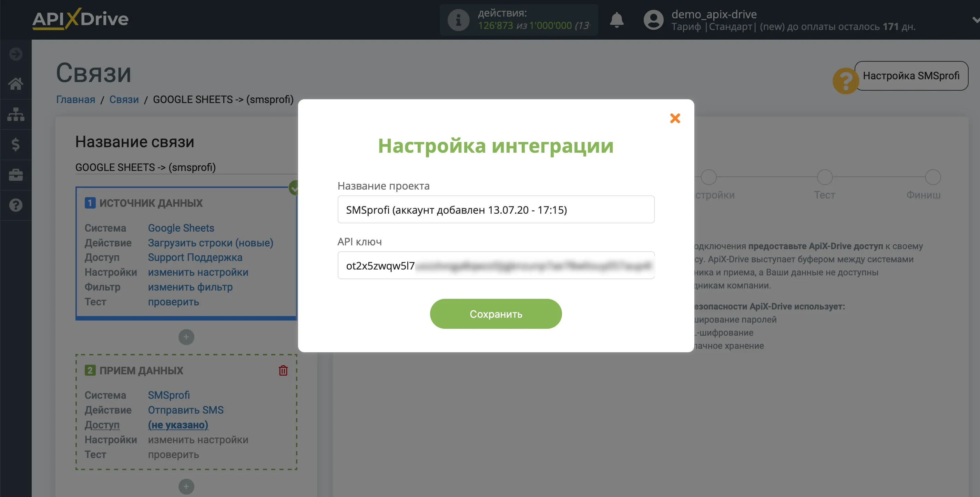The height and width of the screenshot is (497, 980).
Task: Click the green checkmark on data source block
Action: click(x=293, y=188)
